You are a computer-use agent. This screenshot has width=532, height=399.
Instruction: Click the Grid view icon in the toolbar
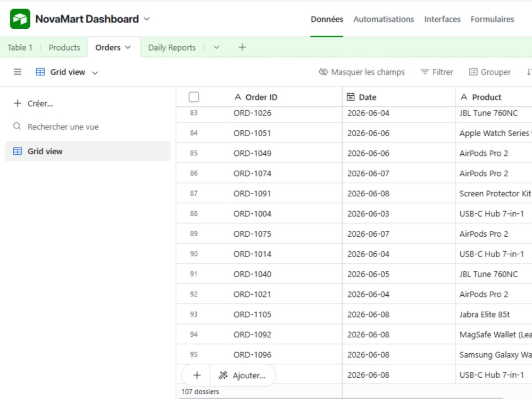(40, 72)
